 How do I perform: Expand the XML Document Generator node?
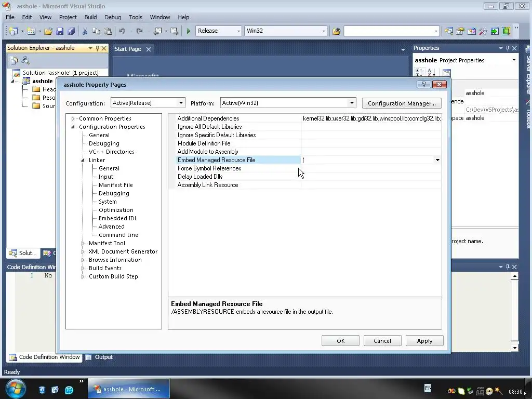pyautogui.click(x=83, y=251)
